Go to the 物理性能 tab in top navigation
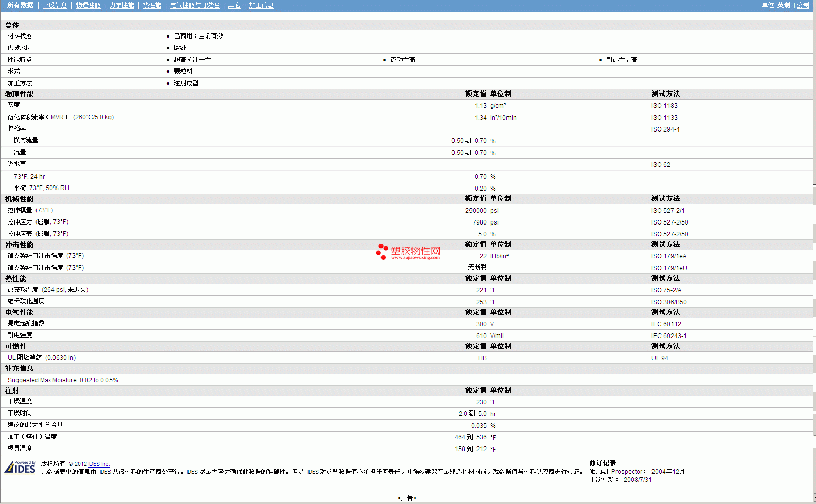The width and height of the screenshot is (816, 504). click(88, 5)
